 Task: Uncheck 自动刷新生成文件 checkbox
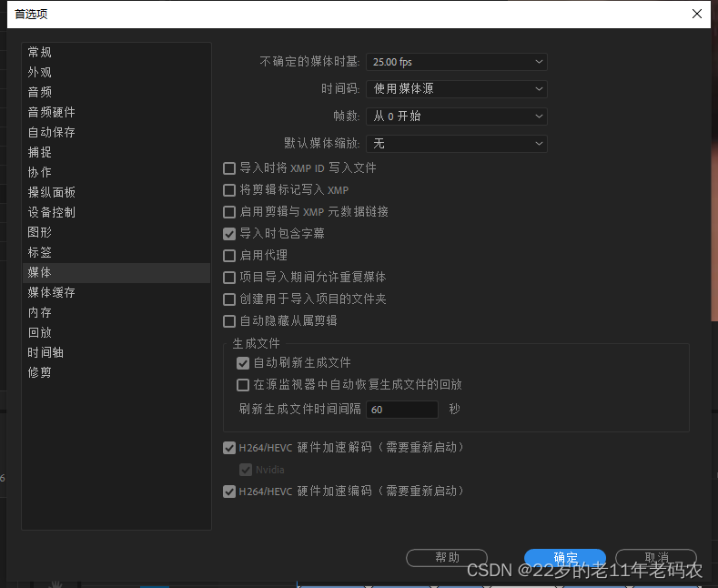pyautogui.click(x=243, y=363)
